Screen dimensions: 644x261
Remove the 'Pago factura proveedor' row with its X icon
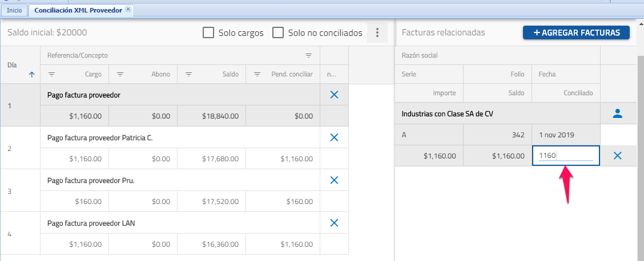(x=335, y=95)
